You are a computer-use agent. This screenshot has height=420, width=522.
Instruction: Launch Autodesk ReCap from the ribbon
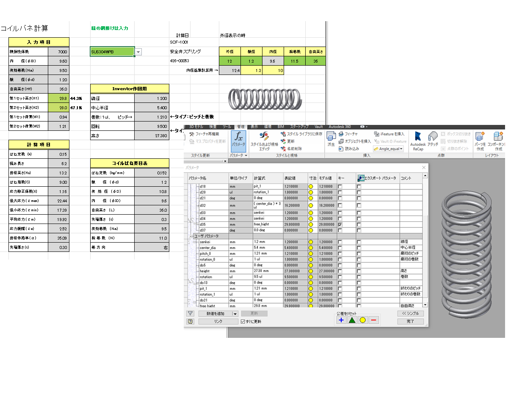pyautogui.click(x=418, y=140)
